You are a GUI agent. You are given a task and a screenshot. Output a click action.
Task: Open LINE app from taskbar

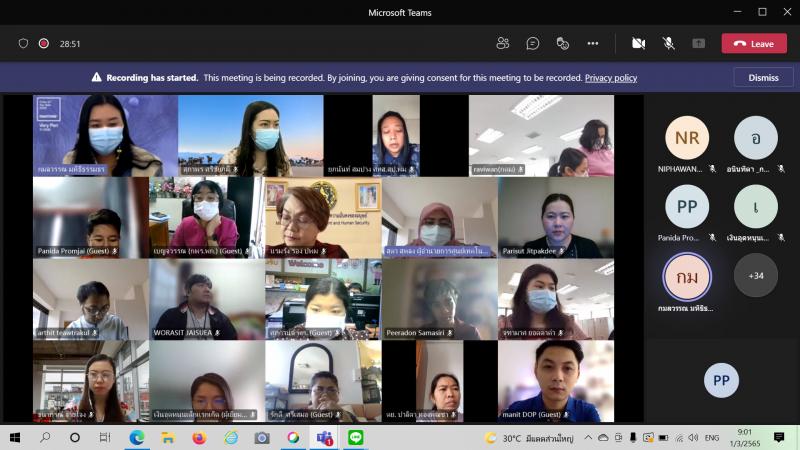pos(355,437)
